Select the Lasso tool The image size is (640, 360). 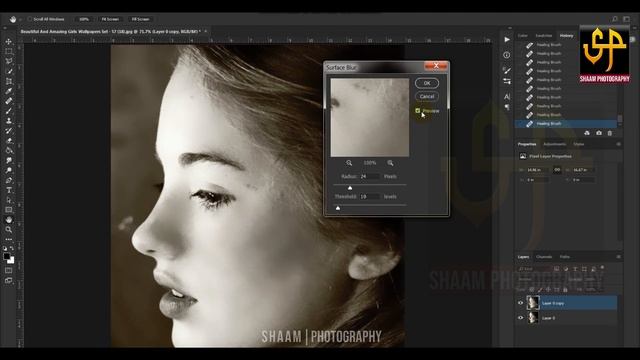coord(9,61)
